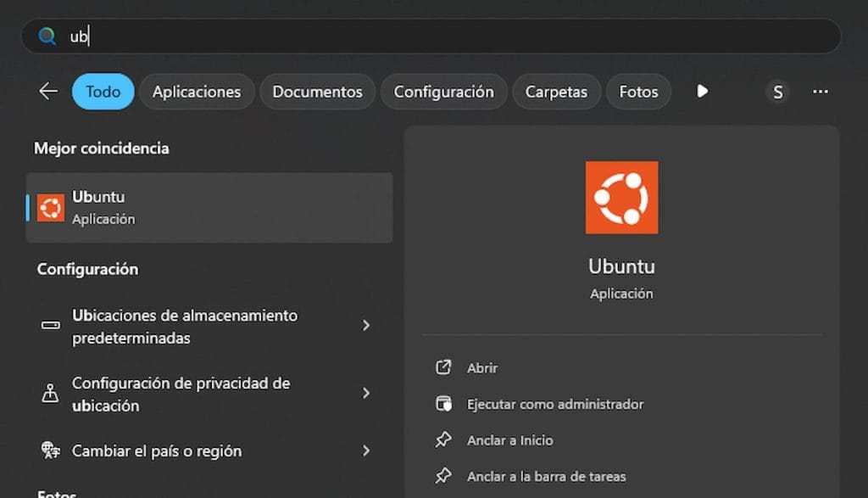The height and width of the screenshot is (498, 868).
Task: Click the globe icon for Cambiar el país o región
Action: coord(50,450)
